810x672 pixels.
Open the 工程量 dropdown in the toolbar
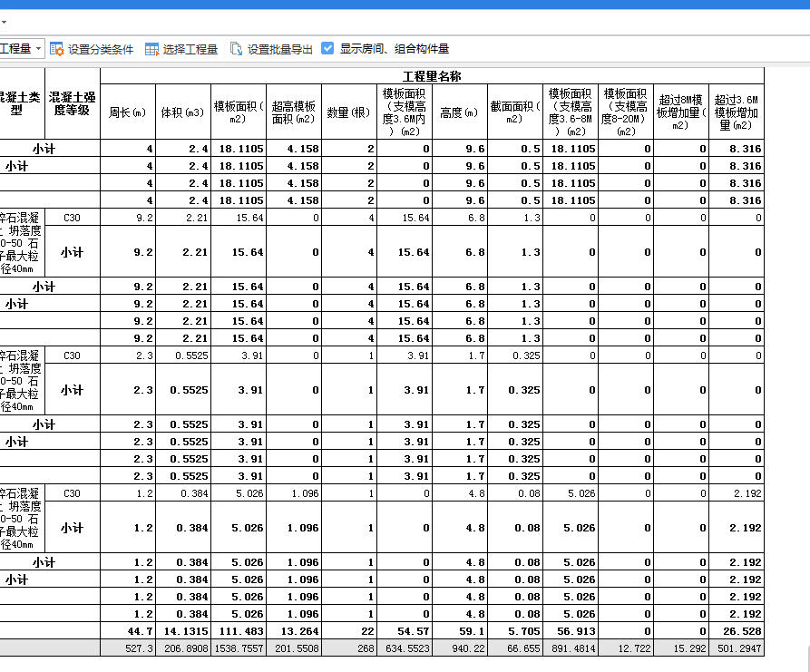pyautogui.click(x=21, y=49)
